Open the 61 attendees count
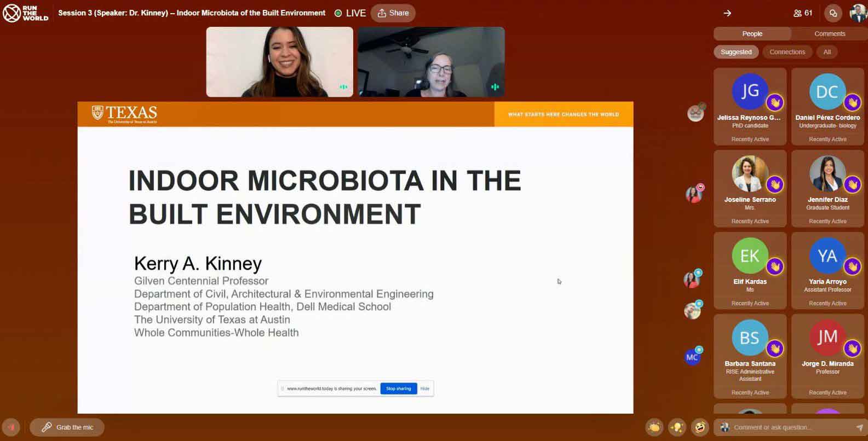 (x=803, y=13)
